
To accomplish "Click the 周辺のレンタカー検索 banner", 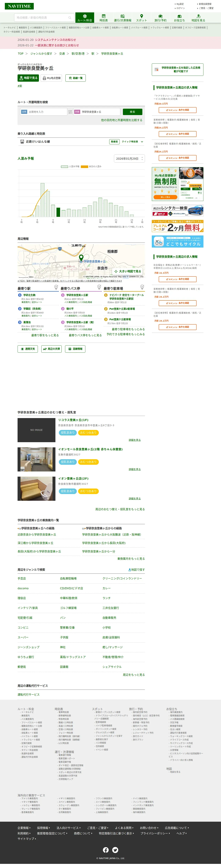I will (x=178, y=211).
